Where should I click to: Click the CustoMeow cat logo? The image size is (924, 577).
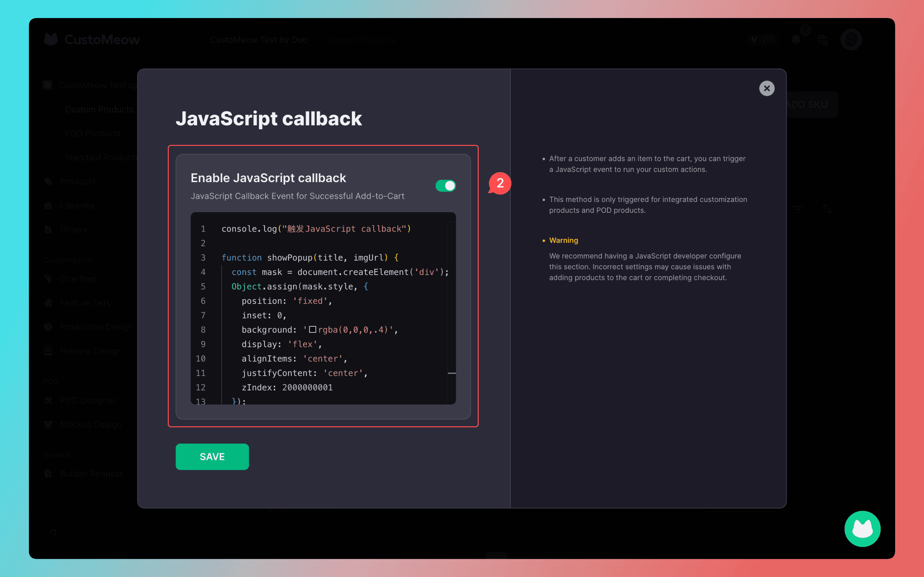pos(51,39)
